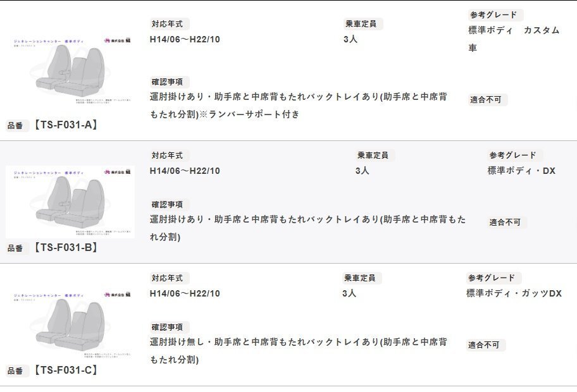The height and width of the screenshot is (392, 577).
Task: Click the part number 【TS-F031-B】
Action: pos(66,248)
